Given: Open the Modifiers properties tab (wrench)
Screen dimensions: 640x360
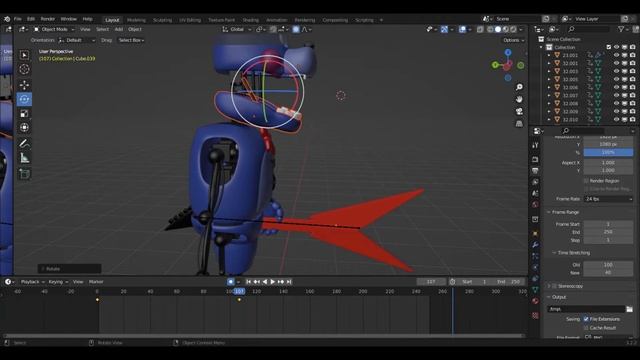Looking at the screenshot, I should tap(535, 245).
